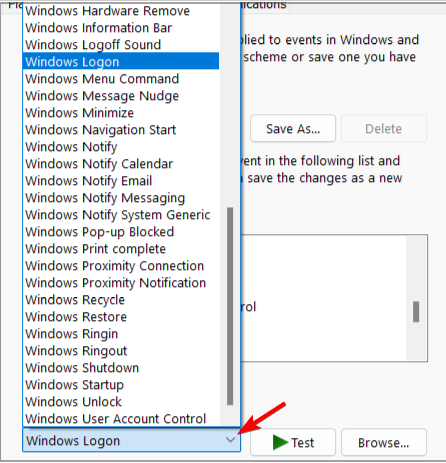This screenshot has width=446, height=463.
Task: Select Windows Notify Email option
Action: pos(121,181)
